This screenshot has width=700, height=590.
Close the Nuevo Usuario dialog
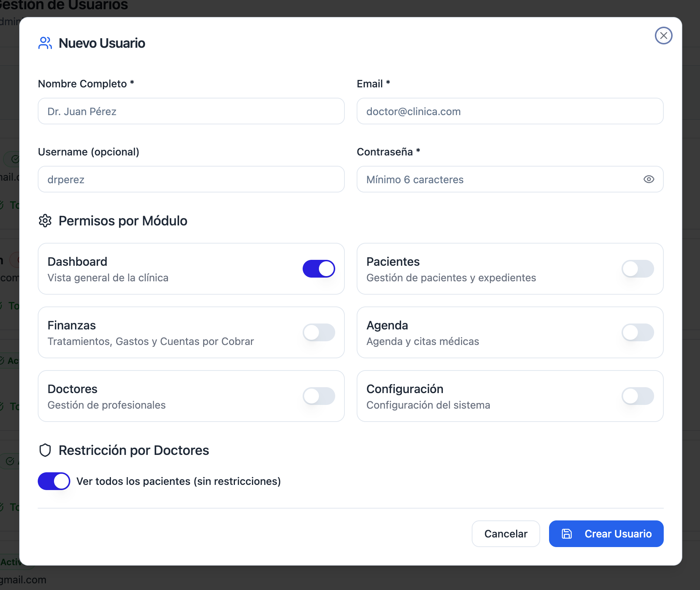point(663,36)
